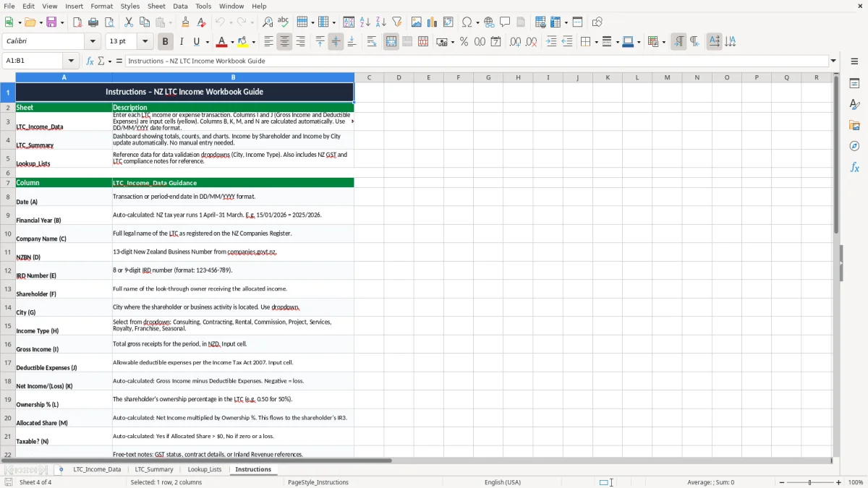The image size is (868, 488).
Task: Click the Clear Direct Formatting icon
Action: (x=202, y=22)
